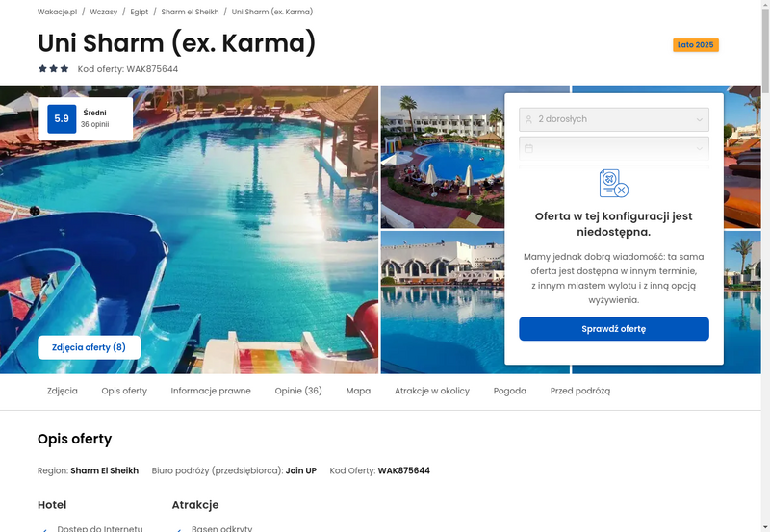This screenshot has height=532, width=770.
Task: Go to Atrakcje w okolicy tab
Action: pos(431,391)
